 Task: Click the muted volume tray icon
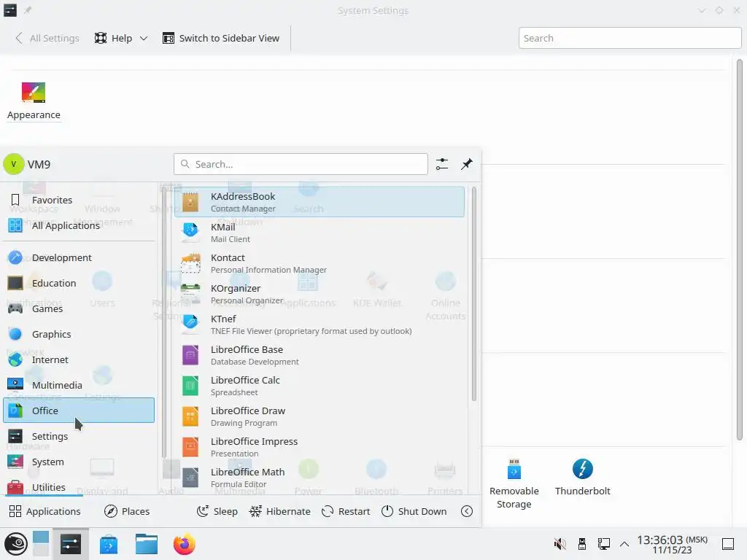[560, 544]
